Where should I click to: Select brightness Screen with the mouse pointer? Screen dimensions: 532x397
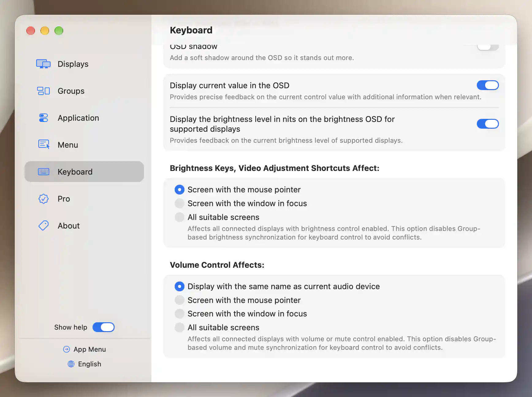pos(180,190)
